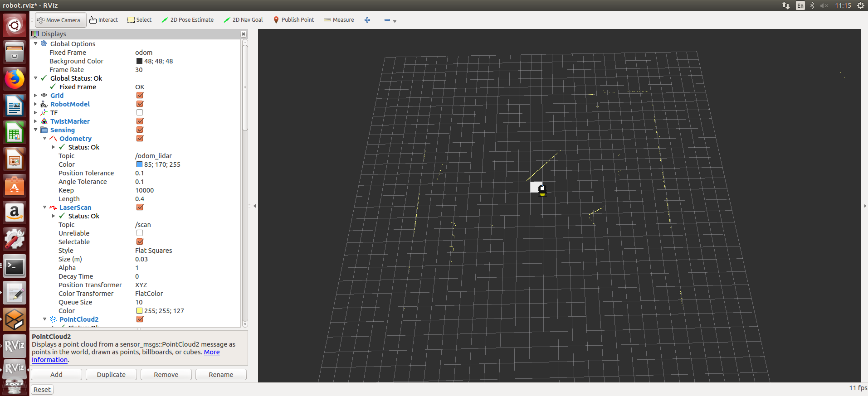The height and width of the screenshot is (396, 868).
Task: Toggle the Grid display checkbox
Action: [140, 96]
